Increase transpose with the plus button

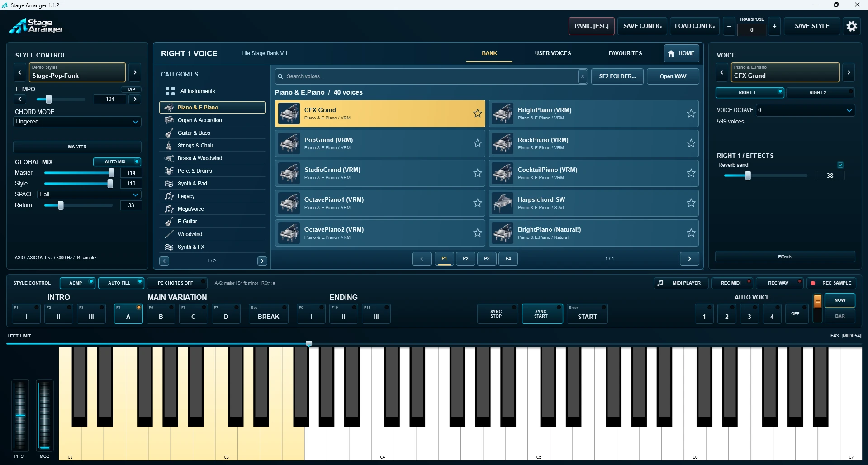coord(774,26)
